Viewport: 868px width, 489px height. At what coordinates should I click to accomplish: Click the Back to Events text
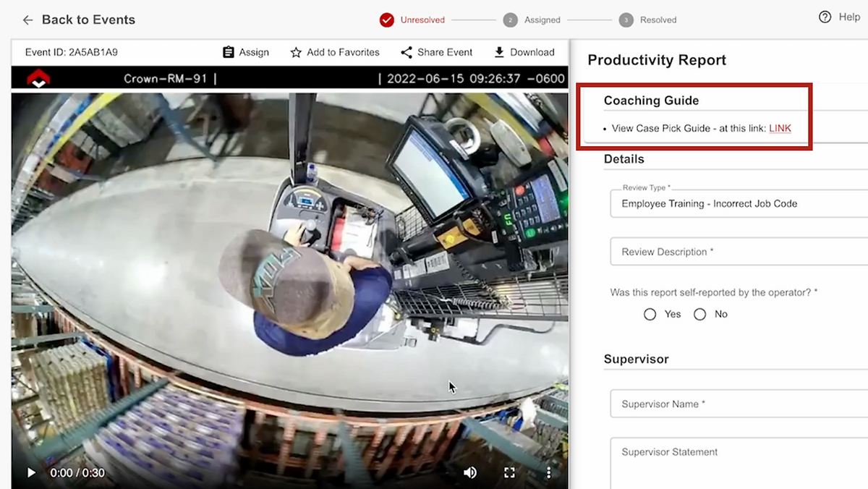click(x=88, y=20)
